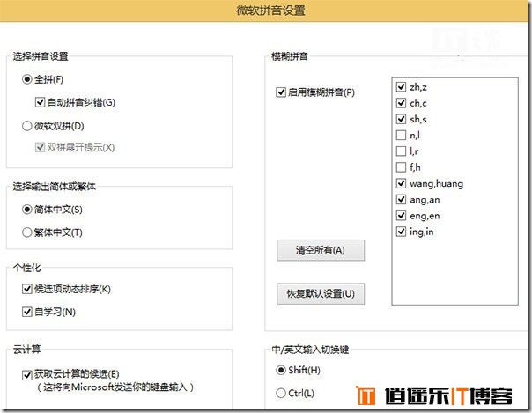Uncheck the ch,c fuzzy pair

click(x=401, y=103)
